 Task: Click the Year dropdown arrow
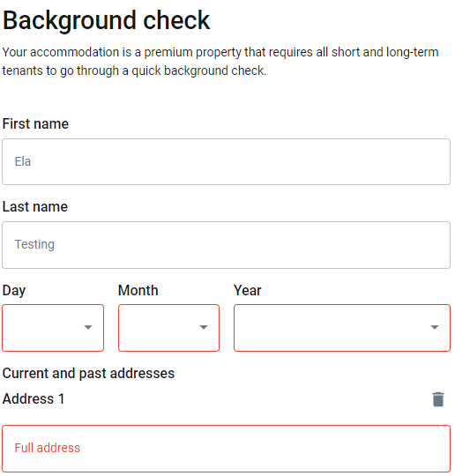[435, 327]
